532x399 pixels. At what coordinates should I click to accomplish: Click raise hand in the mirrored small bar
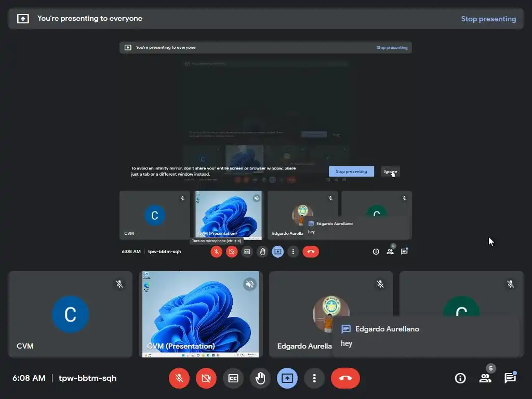pyautogui.click(x=262, y=252)
